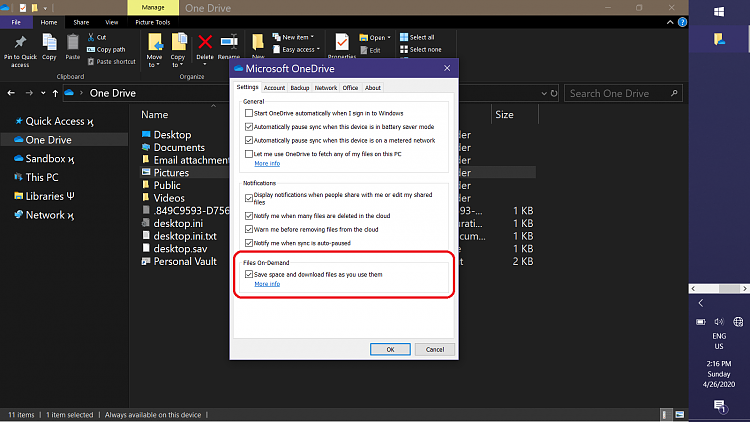Open the Share ribbon tab
The image size is (750, 422).
coord(81,20)
